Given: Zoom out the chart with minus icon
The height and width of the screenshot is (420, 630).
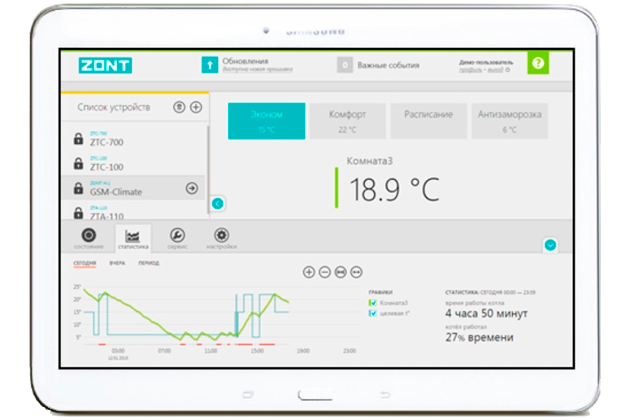Looking at the screenshot, I should point(325,272).
